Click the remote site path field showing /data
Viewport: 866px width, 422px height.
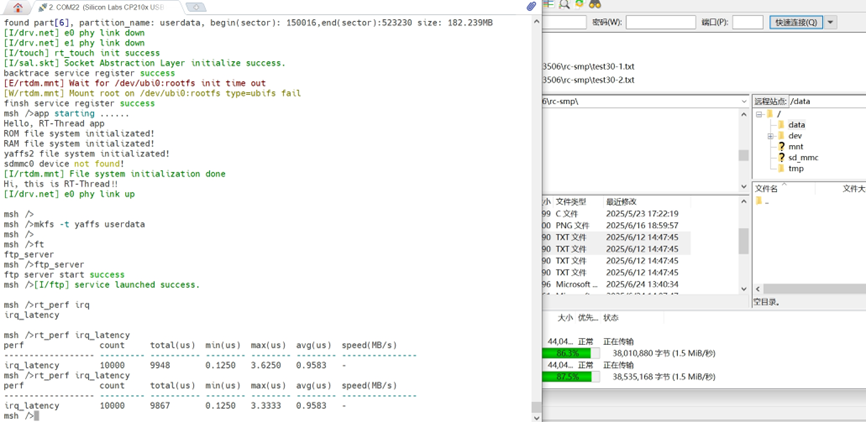(827, 101)
